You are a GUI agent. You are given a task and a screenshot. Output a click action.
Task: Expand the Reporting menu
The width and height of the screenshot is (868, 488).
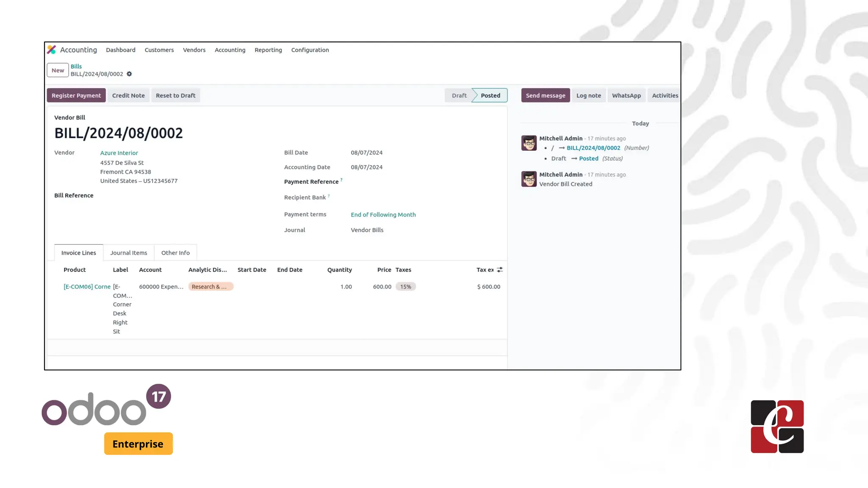pos(268,50)
